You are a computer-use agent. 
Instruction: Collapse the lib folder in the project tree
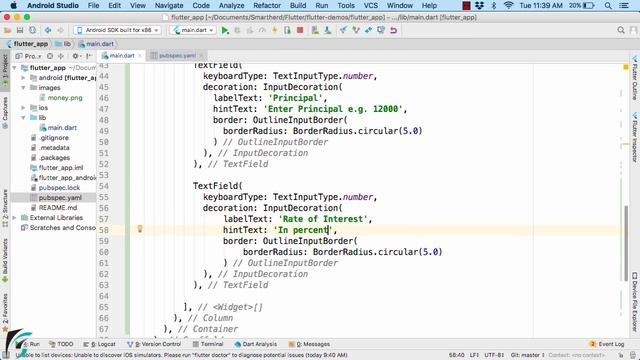(x=23, y=118)
